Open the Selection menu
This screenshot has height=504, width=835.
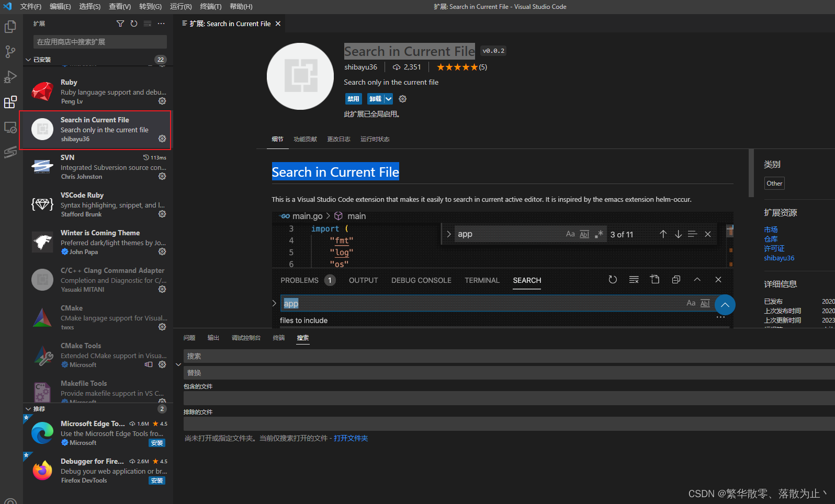tap(90, 6)
